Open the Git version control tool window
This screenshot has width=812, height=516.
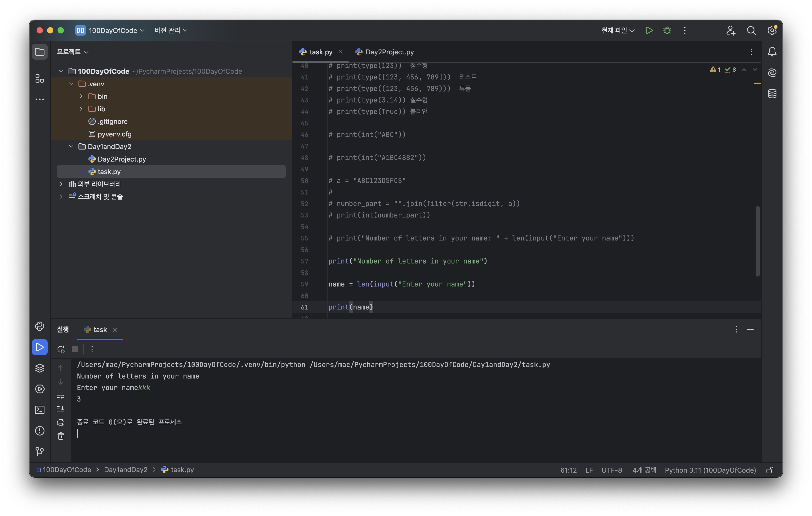40,451
